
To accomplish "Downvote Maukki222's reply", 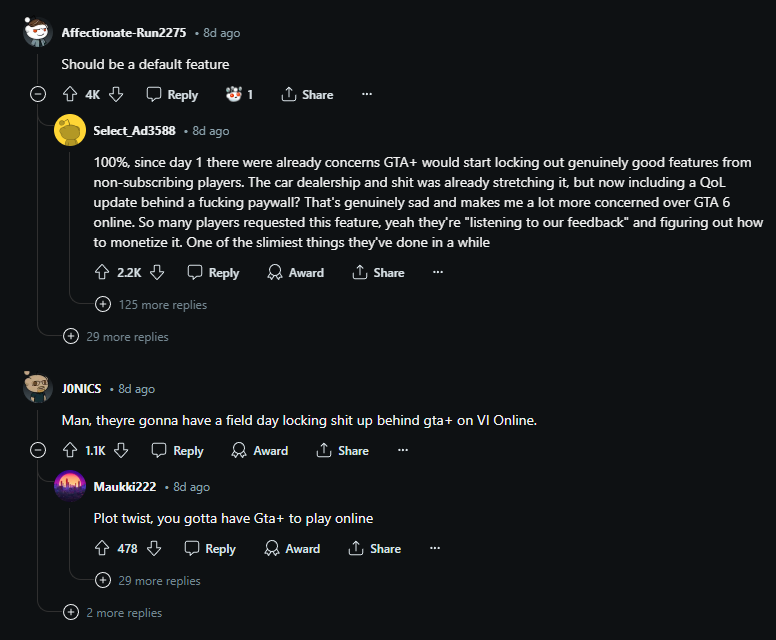I will pyautogui.click(x=154, y=548).
